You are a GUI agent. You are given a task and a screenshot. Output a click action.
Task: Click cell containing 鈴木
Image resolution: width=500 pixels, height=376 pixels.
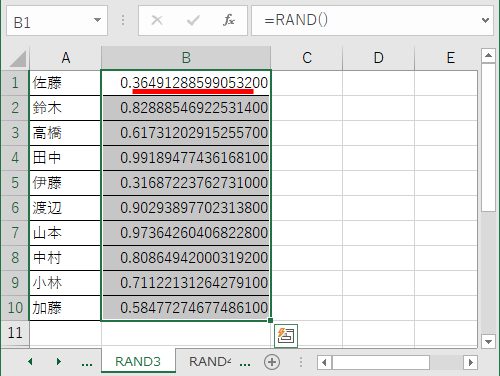coord(65,108)
